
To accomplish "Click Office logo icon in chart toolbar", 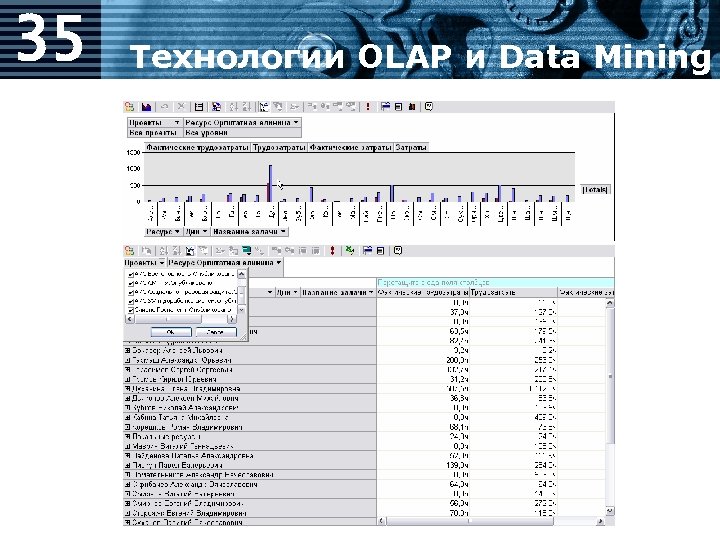I will point(129,107).
